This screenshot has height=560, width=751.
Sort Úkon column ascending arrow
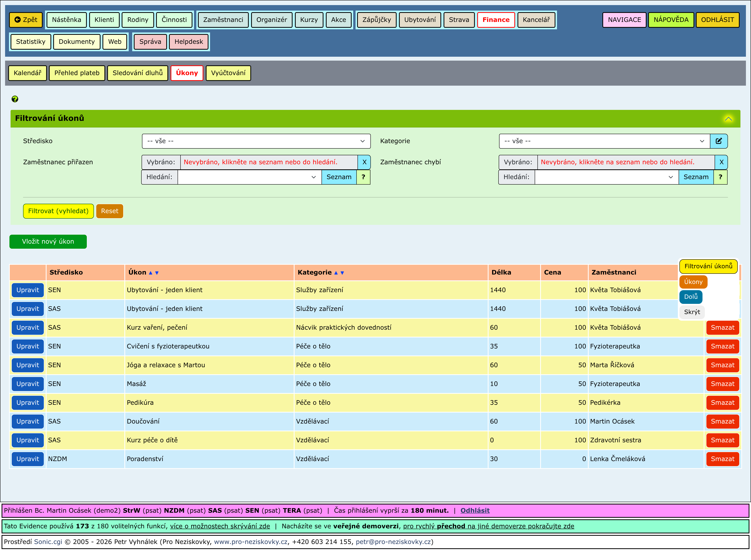[151, 273]
